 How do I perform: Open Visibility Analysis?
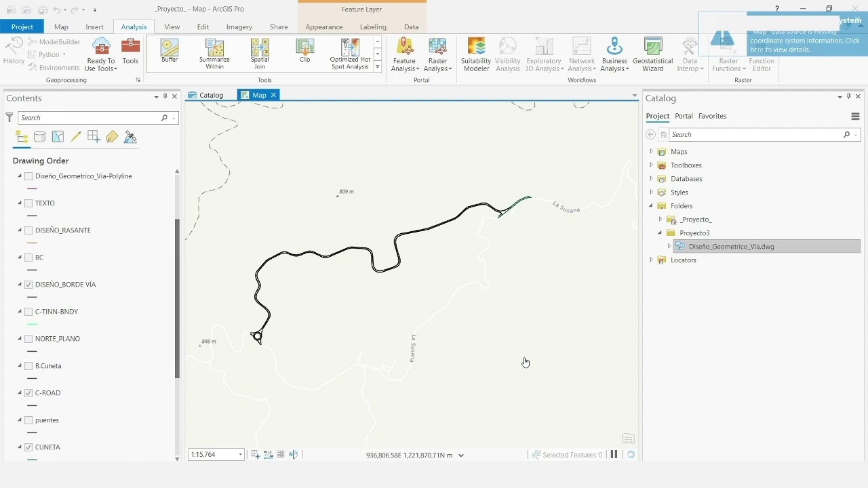point(507,55)
